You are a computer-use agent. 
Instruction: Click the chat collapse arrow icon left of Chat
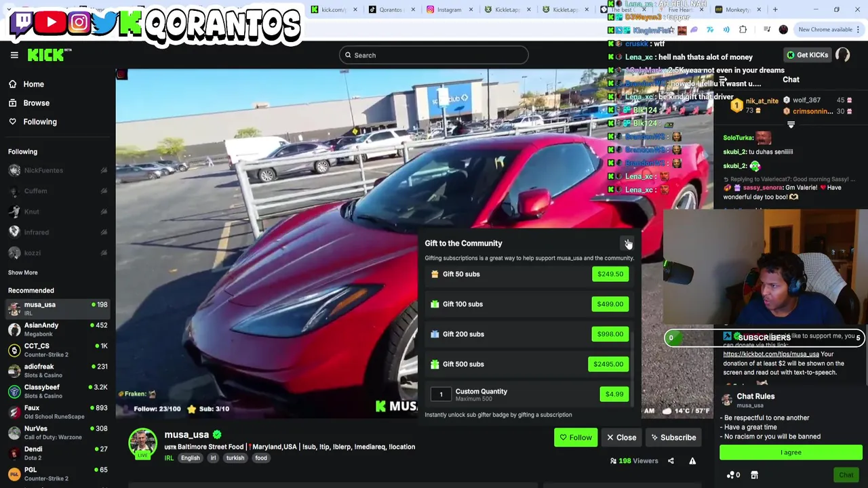tap(723, 80)
